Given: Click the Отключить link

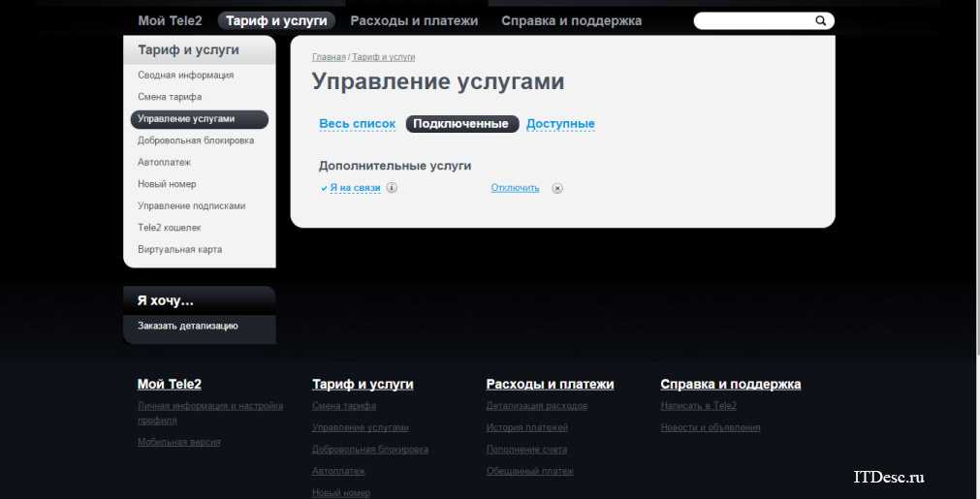Looking at the screenshot, I should 515,188.
